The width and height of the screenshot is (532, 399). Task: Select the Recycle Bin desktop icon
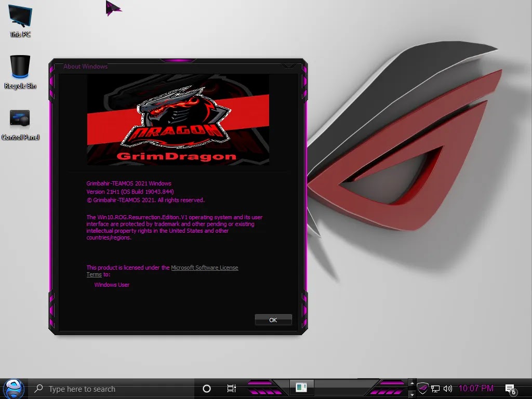pyautogui.click(x=20, y=72)
